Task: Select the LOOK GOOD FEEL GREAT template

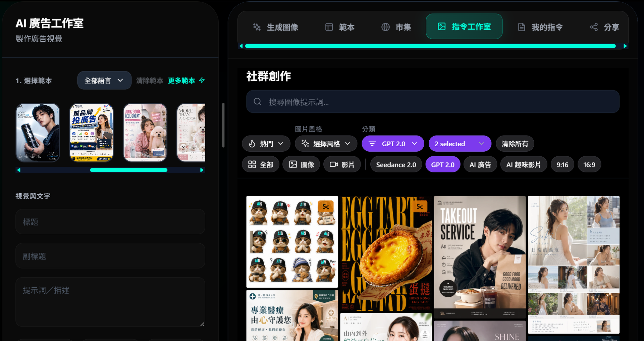Action: point(145,133)
